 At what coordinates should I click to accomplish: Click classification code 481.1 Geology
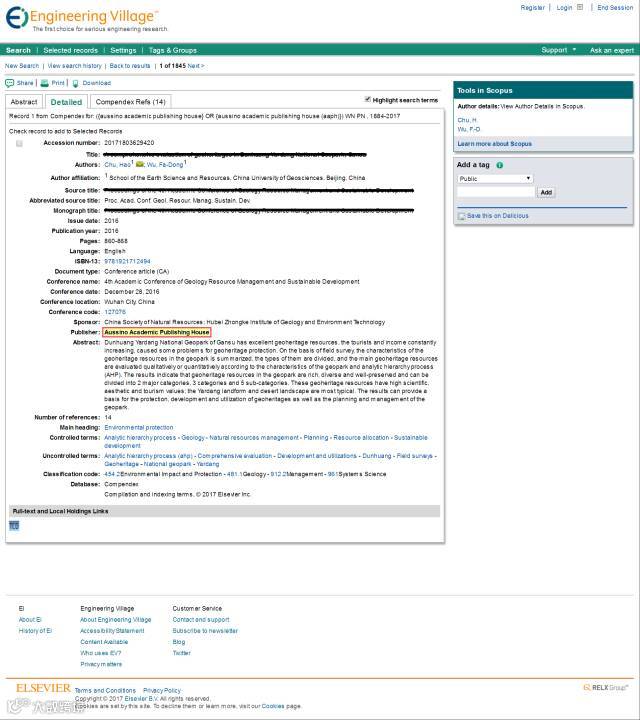pos(247,474)
